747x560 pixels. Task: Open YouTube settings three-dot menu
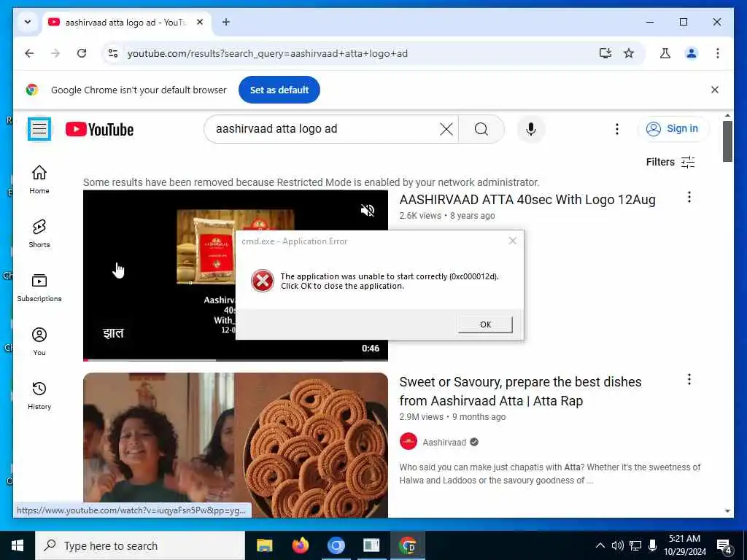click(616, 129)
